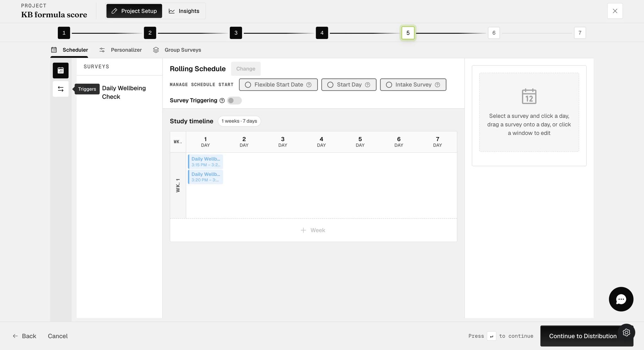Go Back to previous step
Screen dimensions: 644x350
25,336
